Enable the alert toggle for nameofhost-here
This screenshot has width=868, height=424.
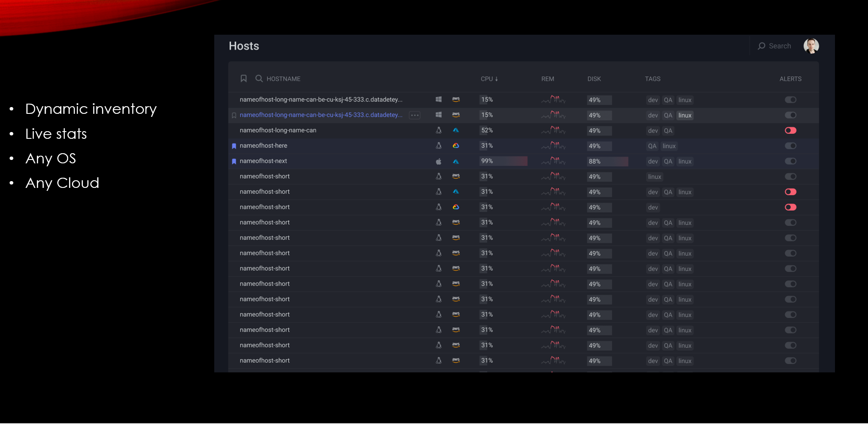[790, 146]
